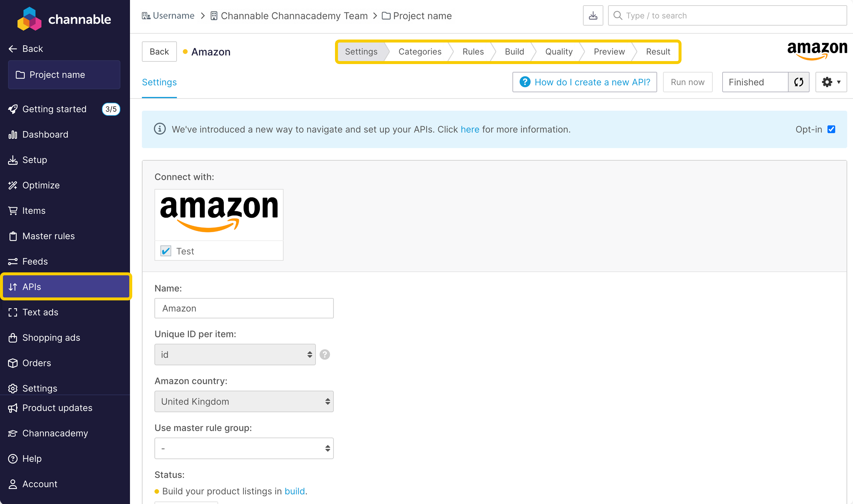Screen dimensions: 853x504
Task: Select the blue Settings sub-tab
Action: 159,82
